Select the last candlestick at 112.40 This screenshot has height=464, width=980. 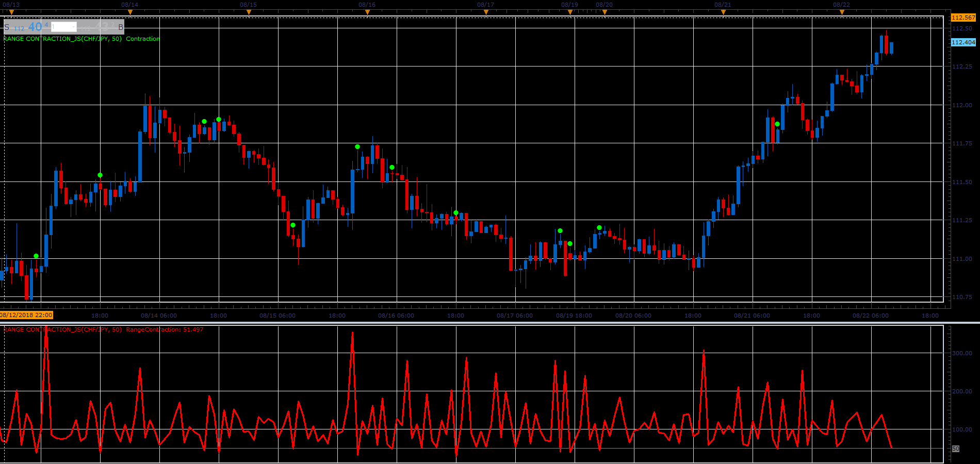(x=891, y=48)
